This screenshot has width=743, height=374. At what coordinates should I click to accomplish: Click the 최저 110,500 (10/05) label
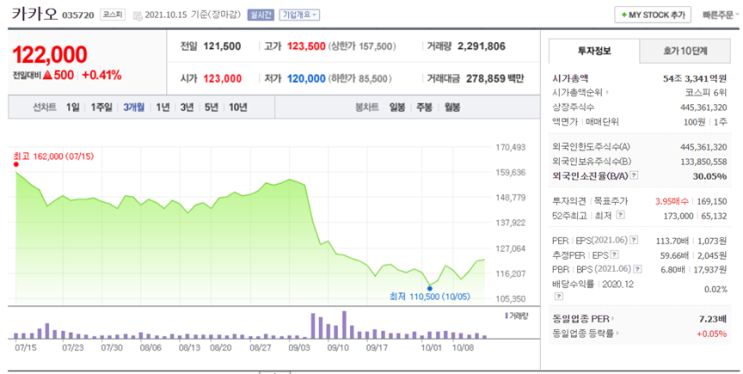[x=429, y=297]
